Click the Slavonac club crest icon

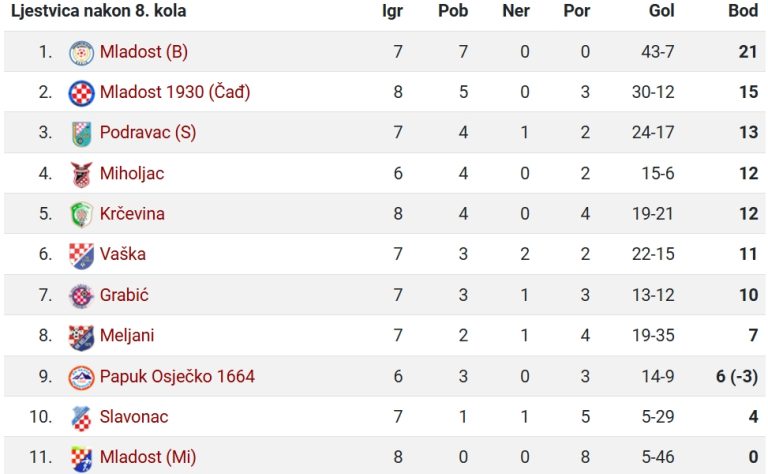tap(81, 418)
